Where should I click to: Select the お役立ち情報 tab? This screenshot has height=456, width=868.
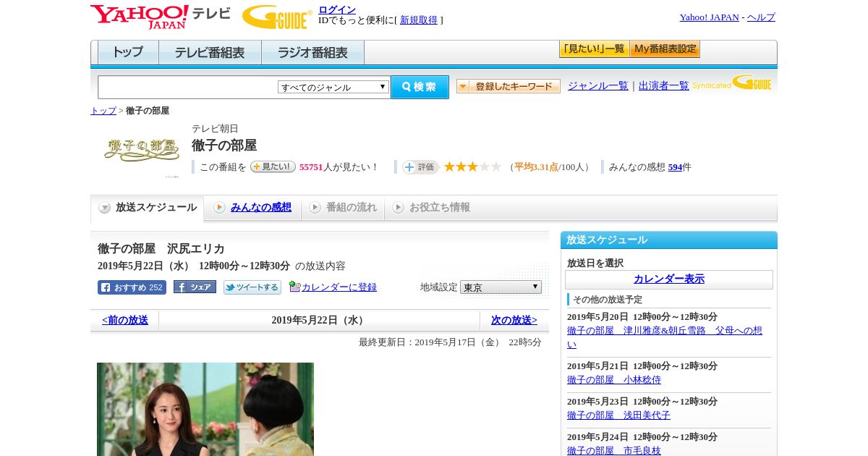click(431, 208)
